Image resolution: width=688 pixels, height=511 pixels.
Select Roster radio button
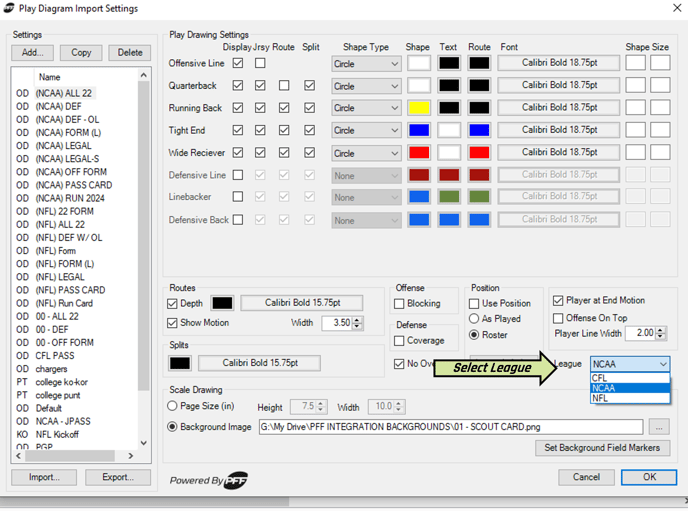coord(474,335)
